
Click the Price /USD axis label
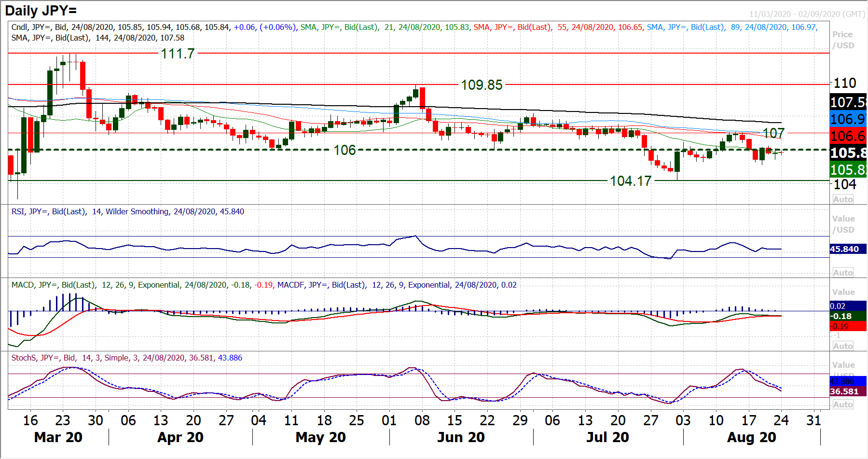pos(843,40)
